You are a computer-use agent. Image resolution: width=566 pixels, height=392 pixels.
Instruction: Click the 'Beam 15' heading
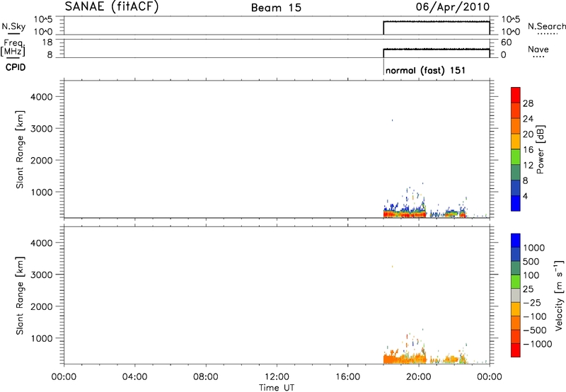276,8
